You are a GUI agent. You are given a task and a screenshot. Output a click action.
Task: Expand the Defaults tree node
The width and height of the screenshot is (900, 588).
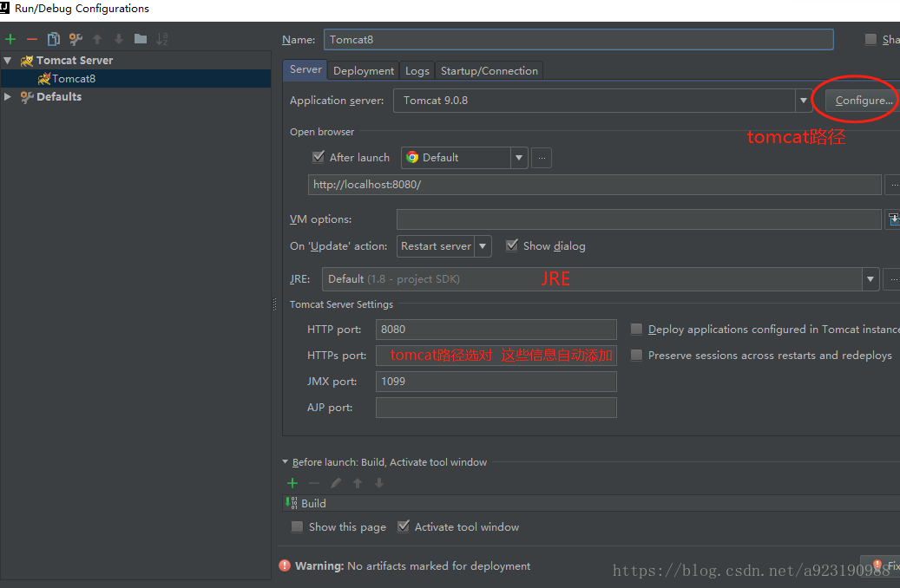(8, 96)
